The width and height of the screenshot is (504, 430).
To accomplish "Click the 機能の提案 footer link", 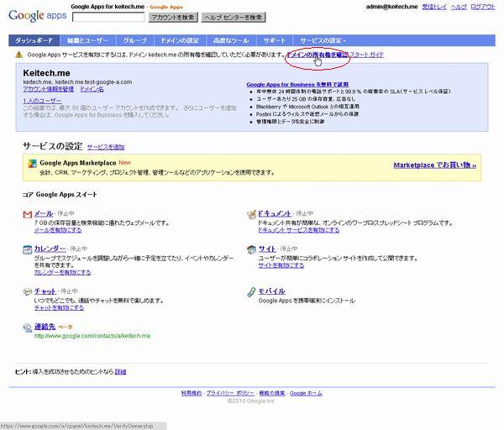I will 272,393.
